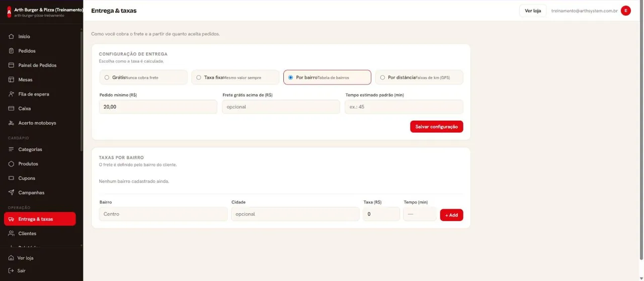644x281 pixels.
Task: Focus the Pedido mínimo (R$) field
Action: click(x=158, y=107)
